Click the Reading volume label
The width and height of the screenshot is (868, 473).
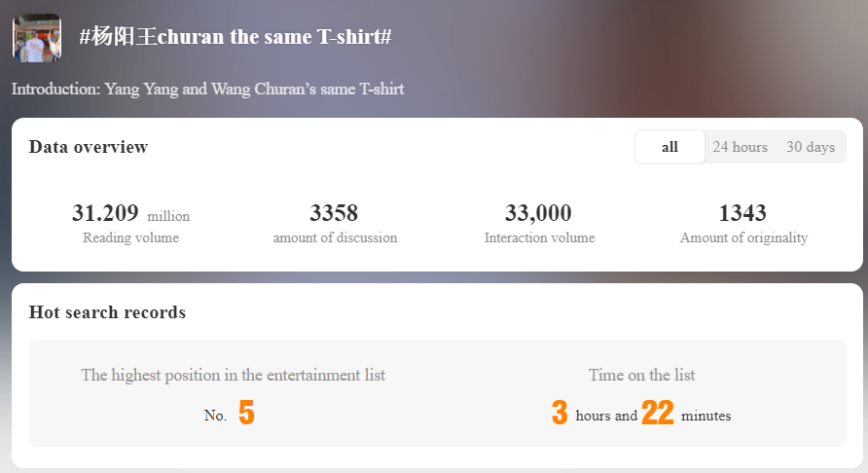click(130, 237)
